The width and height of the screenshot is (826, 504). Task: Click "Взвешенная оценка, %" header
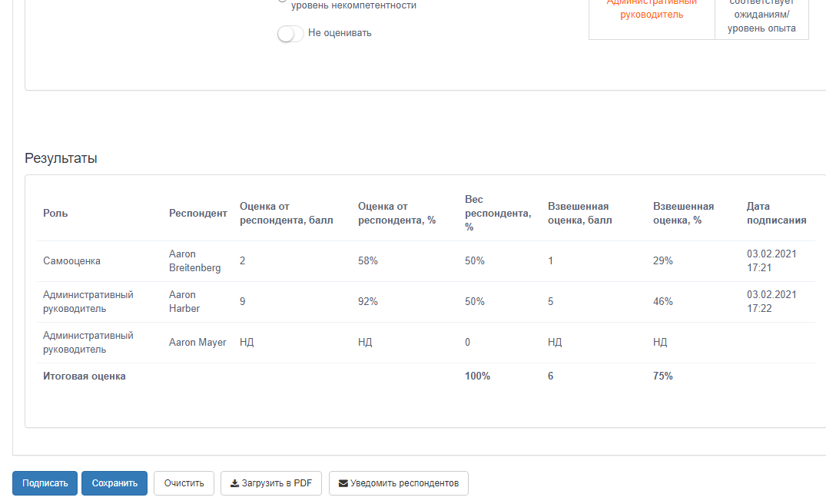[x=683, y=214]
